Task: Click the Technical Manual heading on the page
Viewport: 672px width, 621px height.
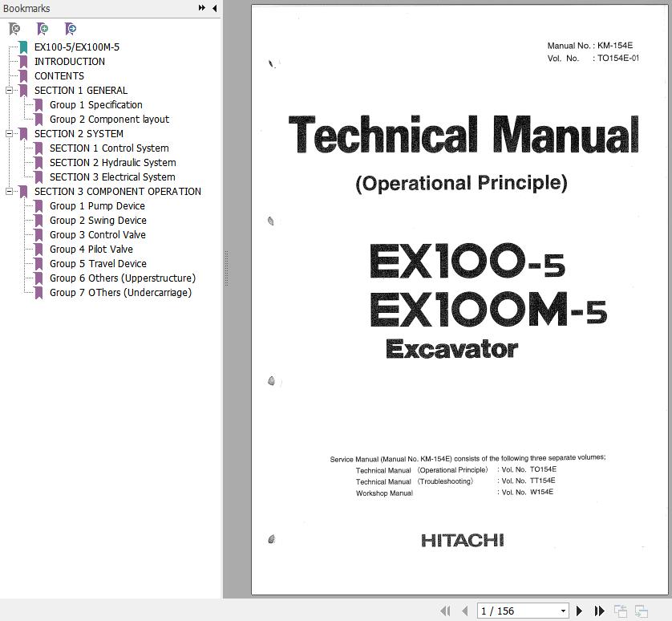Action: tap(464, 135)
